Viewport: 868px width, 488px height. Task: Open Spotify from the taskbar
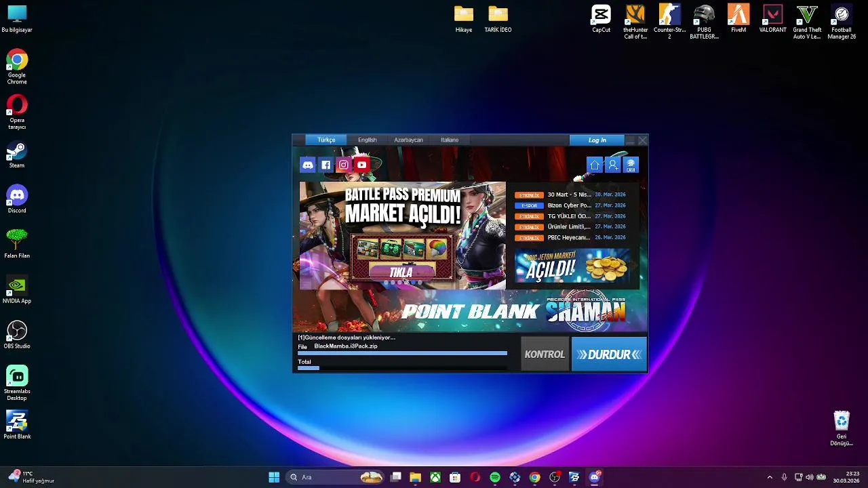(x=495, y=477)
